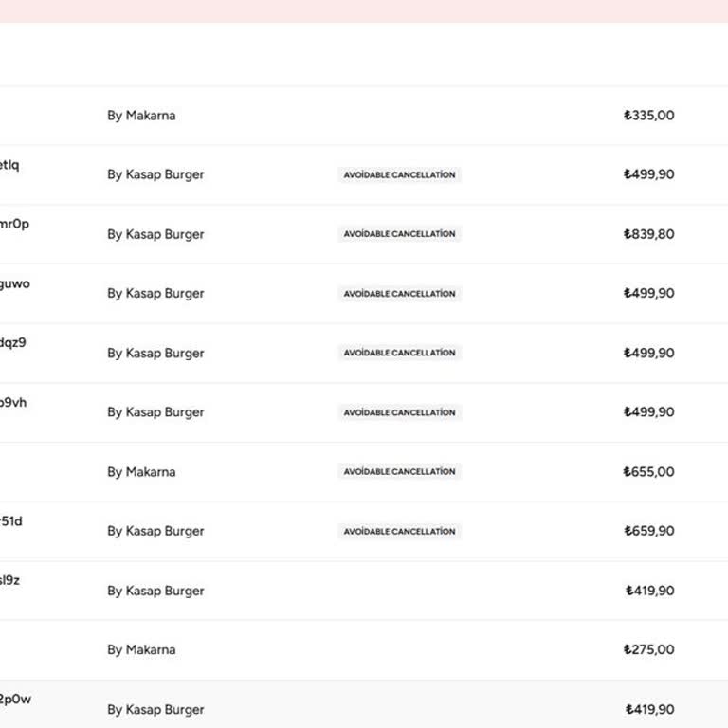The height and width of the screenshot is (728, 728).
Task: Select the order code ending in o9vh
Action: pos(13,403)
